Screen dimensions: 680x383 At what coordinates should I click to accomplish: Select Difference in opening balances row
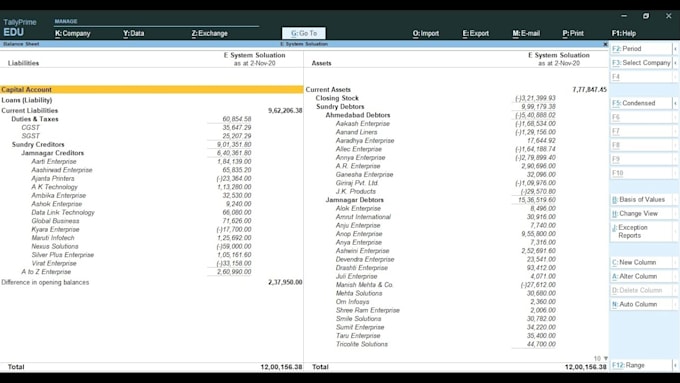pyautogui.click(x=45, y=282)
